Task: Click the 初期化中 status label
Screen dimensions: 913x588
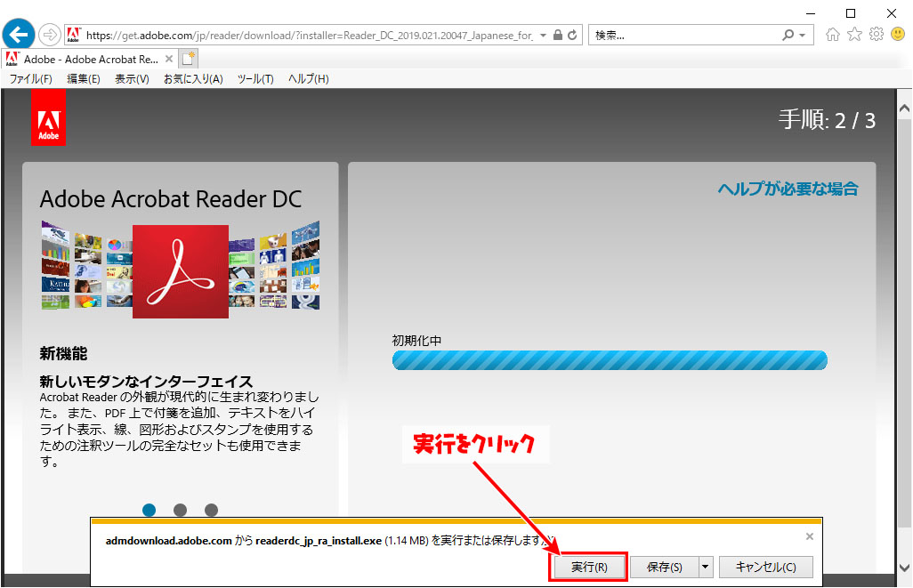Action: [x=416, y=340]
